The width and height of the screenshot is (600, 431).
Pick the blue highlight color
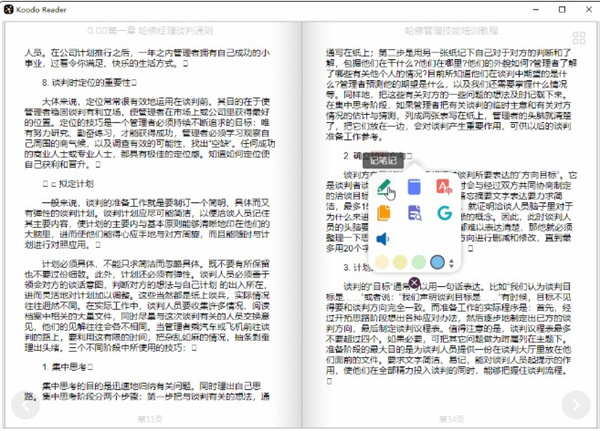point(437,262)
